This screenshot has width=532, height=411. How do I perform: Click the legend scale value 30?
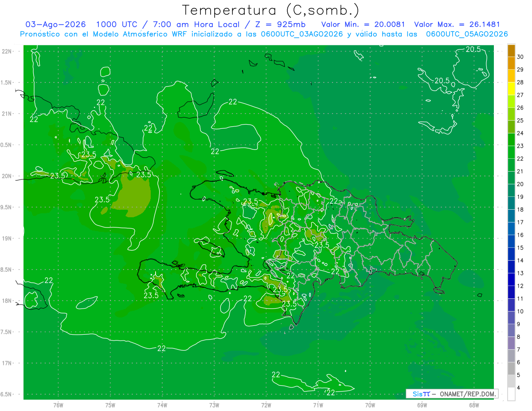click(x=520, y=57)
